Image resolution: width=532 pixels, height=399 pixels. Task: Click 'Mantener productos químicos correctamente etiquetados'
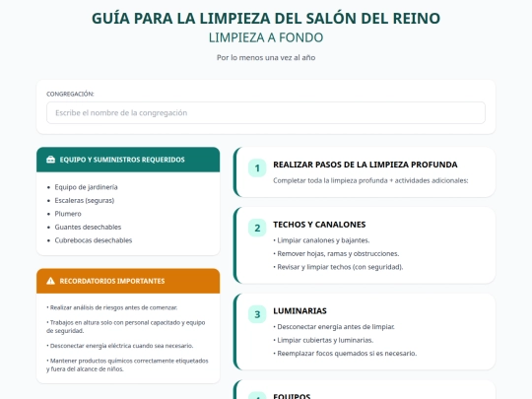[x=127, y=365]
